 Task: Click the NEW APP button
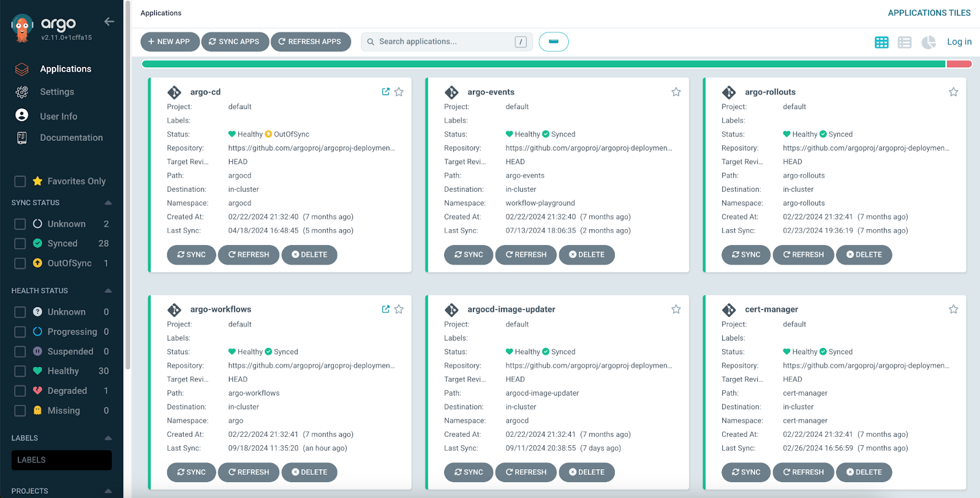170,42
